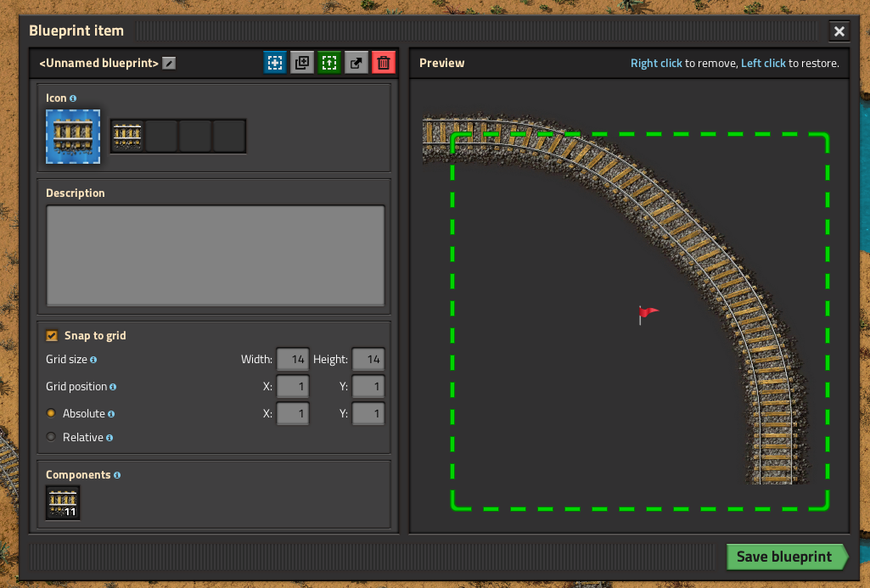This screenshot has height=588, width=870.
Task: Click the rail component showing 11
Action: [63, 502]
